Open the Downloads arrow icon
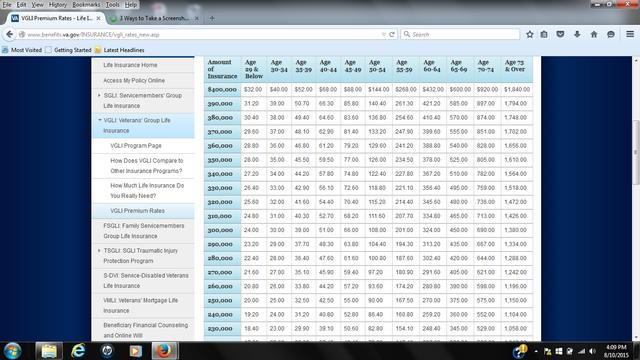 [x=577, y=34]
